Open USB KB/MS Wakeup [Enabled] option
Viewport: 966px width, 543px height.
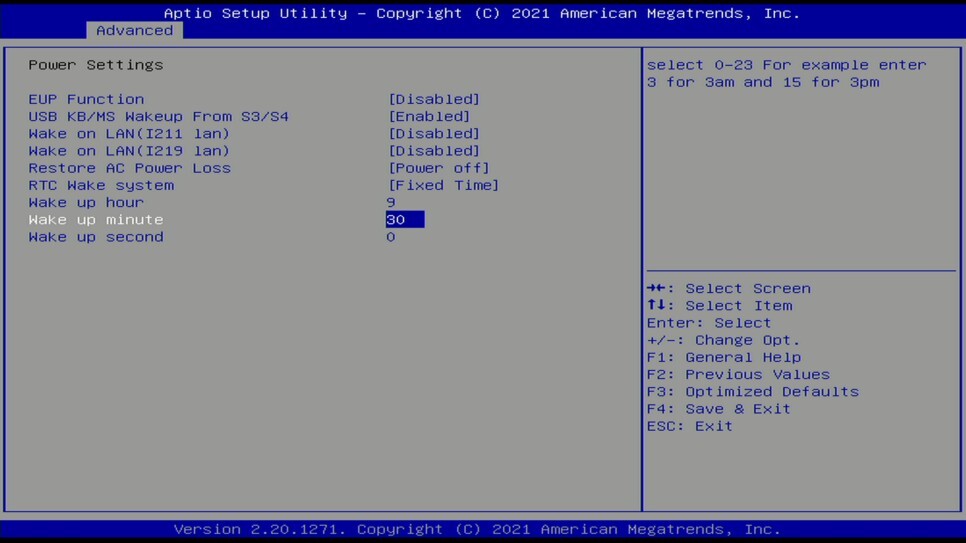click(429, 116)
